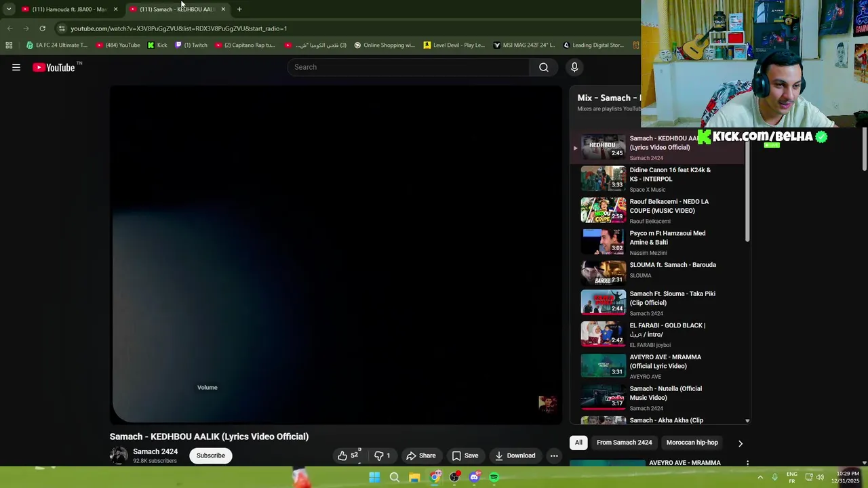Image resolution: width=868 pixels, height=488 pixels.
Task: Open Leading Digital Store bookmark
Action: pos(593,45)
